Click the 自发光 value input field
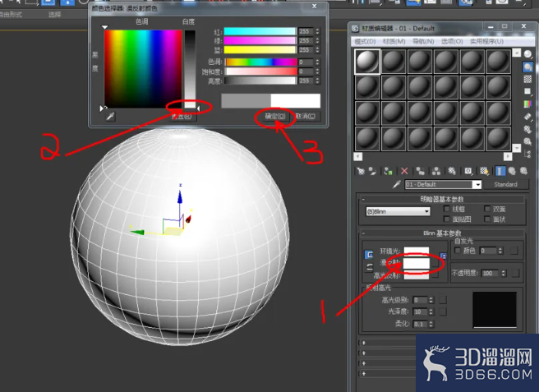 [488, 251]
